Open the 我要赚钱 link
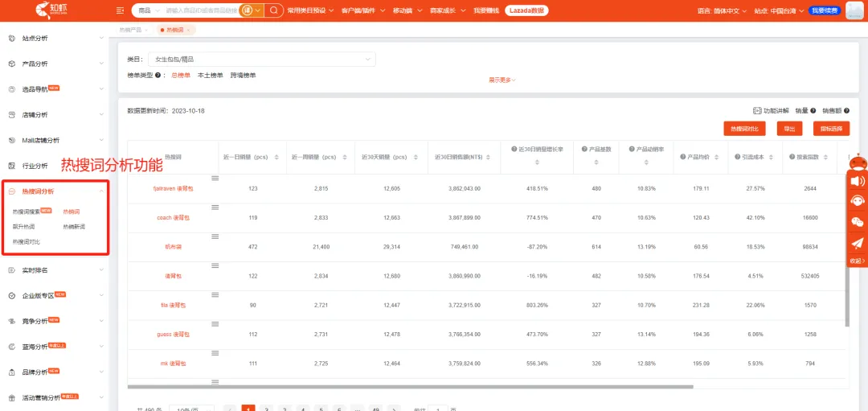Image resolution: width=868 pixels, height=411 pixels. click(485, 10)
